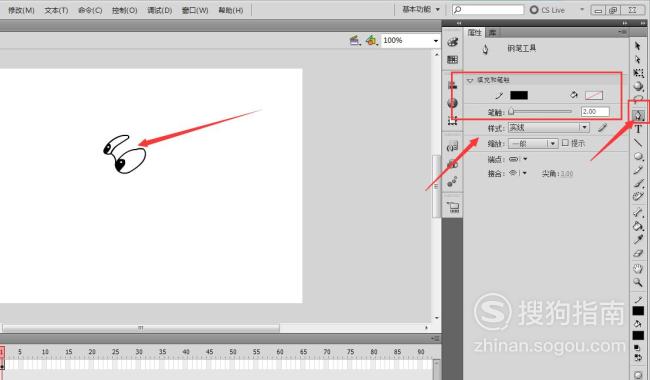Viewport: 650px width, 380px height.
Task: Collapse the 填充和笔触 section triangle
Action: (470, 80)
